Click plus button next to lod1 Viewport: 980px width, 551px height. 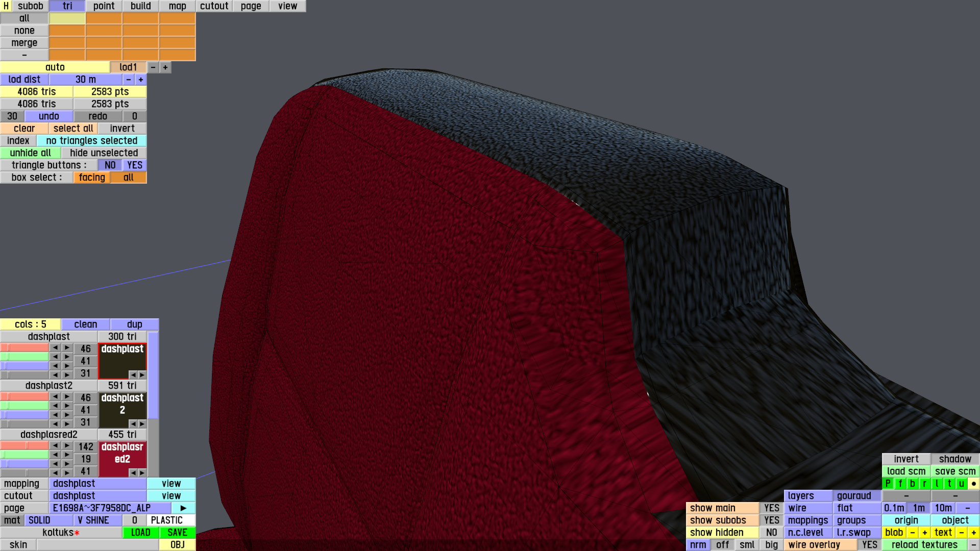tap(165, 67)
